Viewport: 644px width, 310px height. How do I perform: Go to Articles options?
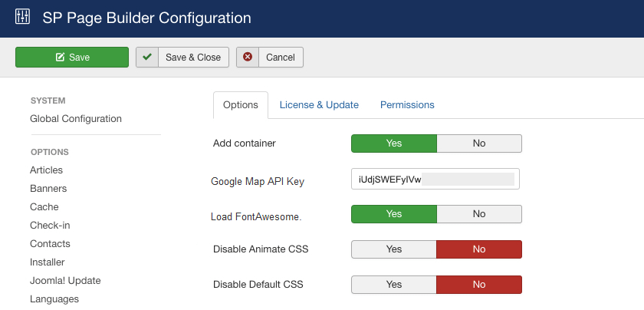(x=47, y=170)
